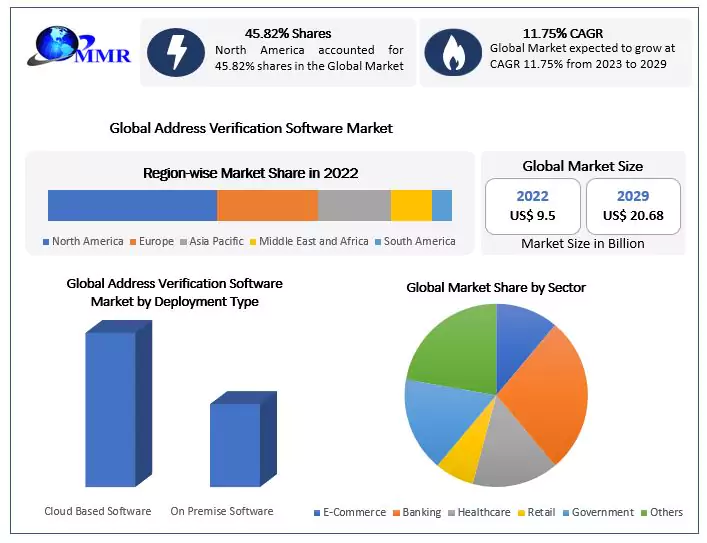Click the On Premise Software bar
The width and height of the screenshot is (707, 543).
coord(235,444)
